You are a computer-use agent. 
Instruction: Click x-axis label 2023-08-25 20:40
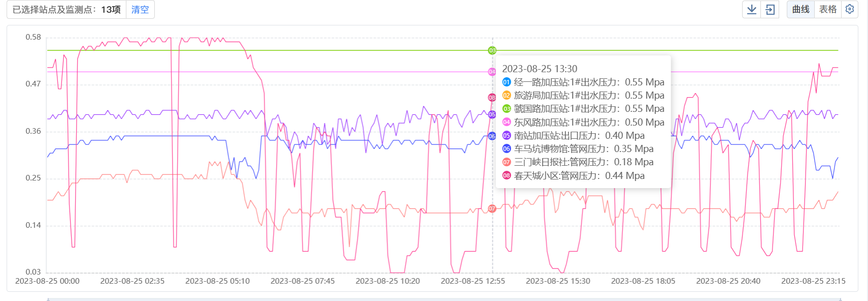tap(728, 281)
